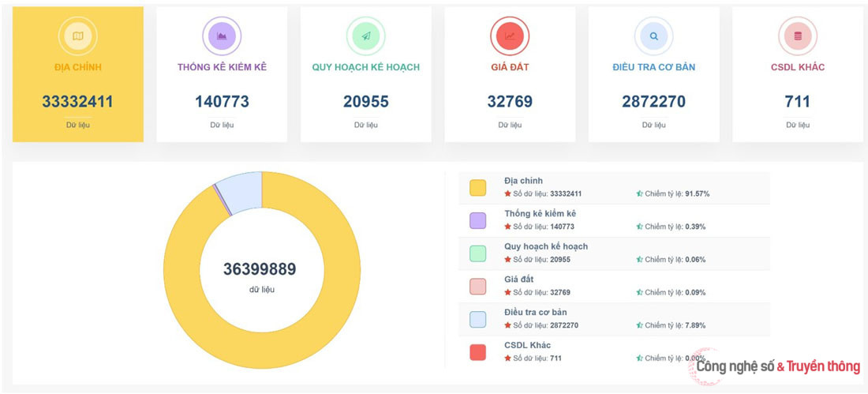Screen dimensions: 868x394
Task: Select the yellow Địa chính legend swatch
Action: pyautogui.click(x=477, y=187)
